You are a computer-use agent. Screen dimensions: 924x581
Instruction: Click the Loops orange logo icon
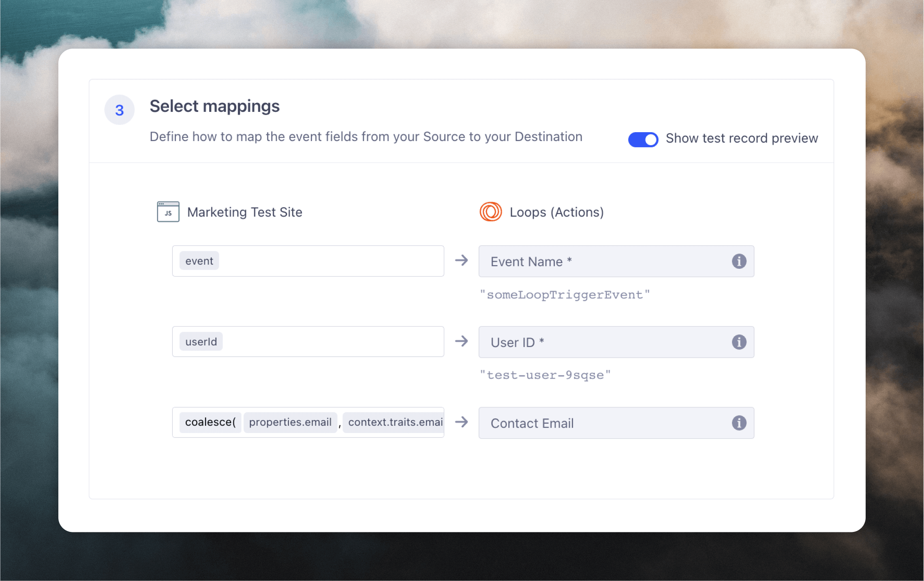coord(490,212)
